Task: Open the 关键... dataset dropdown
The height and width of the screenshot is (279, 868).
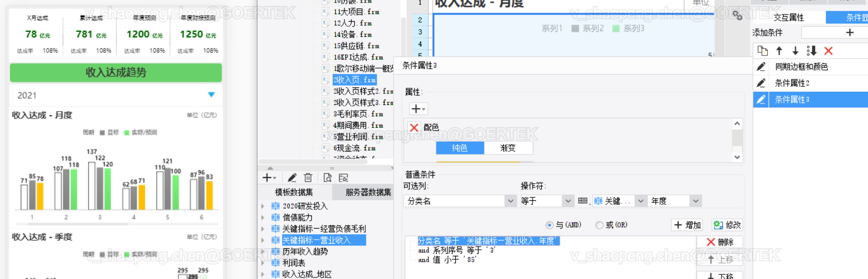Action: pos(641,201)
